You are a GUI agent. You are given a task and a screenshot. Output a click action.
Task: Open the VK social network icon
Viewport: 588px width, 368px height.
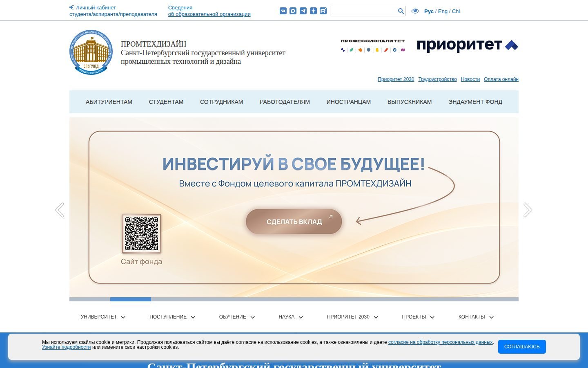tap(283, 11)
